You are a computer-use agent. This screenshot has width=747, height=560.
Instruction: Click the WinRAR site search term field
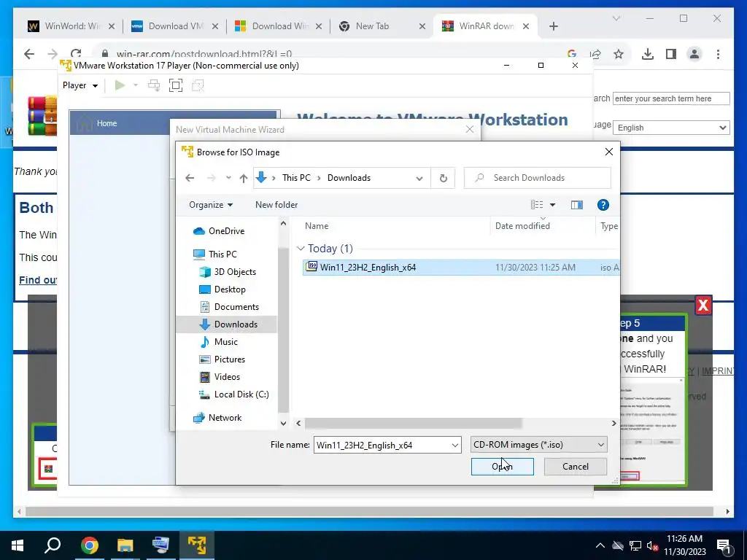671,98
